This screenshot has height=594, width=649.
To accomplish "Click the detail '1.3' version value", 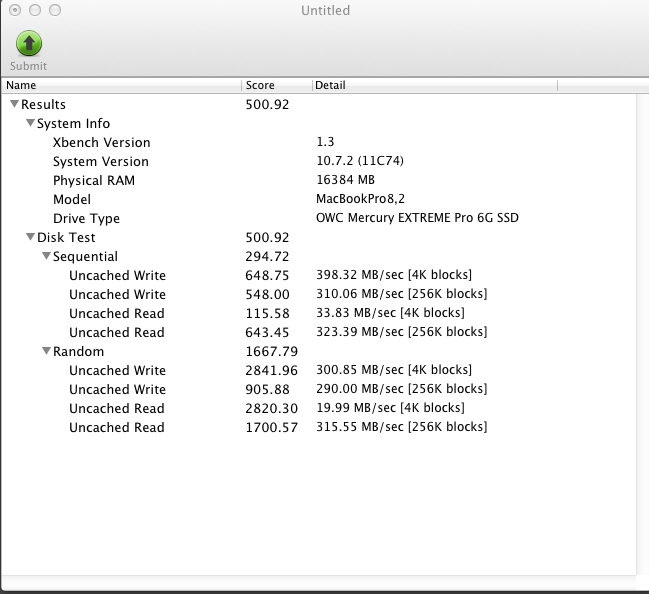I will point(325,142).
